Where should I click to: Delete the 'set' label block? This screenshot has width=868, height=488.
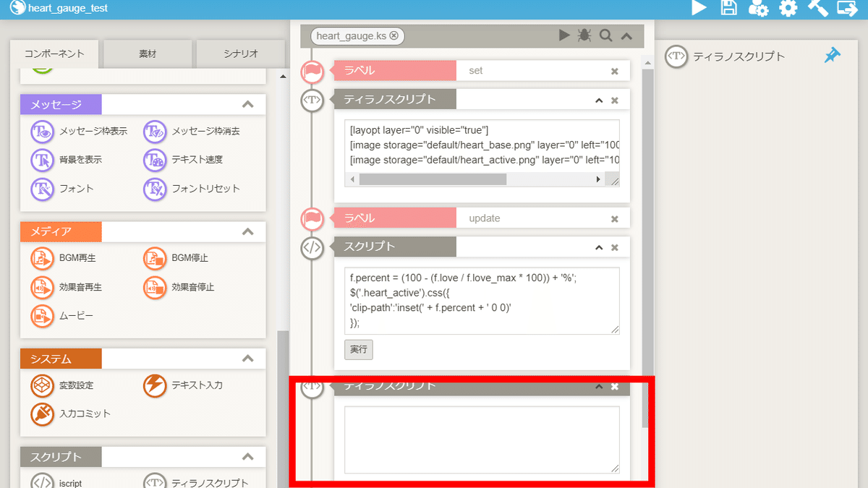point(615,71)
